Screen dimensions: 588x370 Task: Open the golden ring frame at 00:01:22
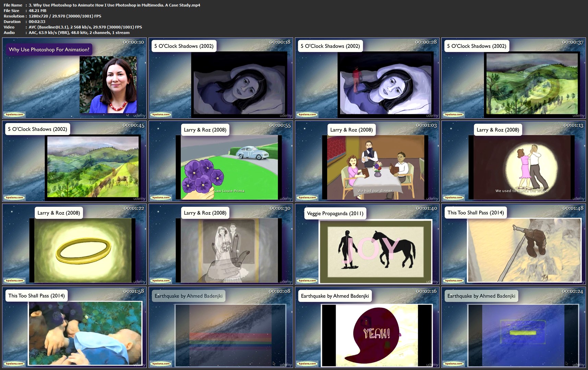(x=74, y=244)
